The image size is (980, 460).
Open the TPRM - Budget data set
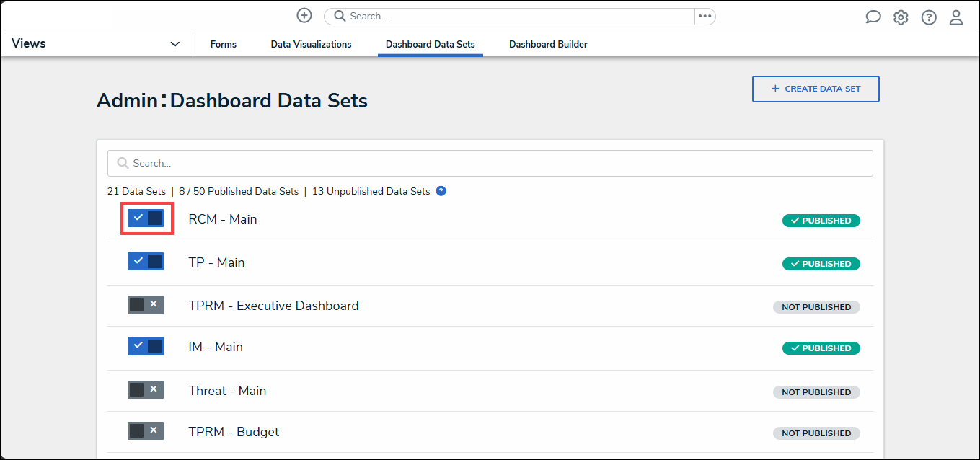tap(234, 432)
